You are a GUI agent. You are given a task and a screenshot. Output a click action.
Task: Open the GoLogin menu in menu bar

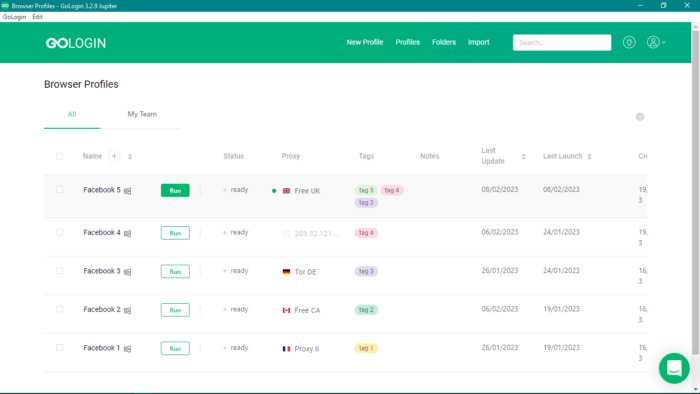coord(14,17)
